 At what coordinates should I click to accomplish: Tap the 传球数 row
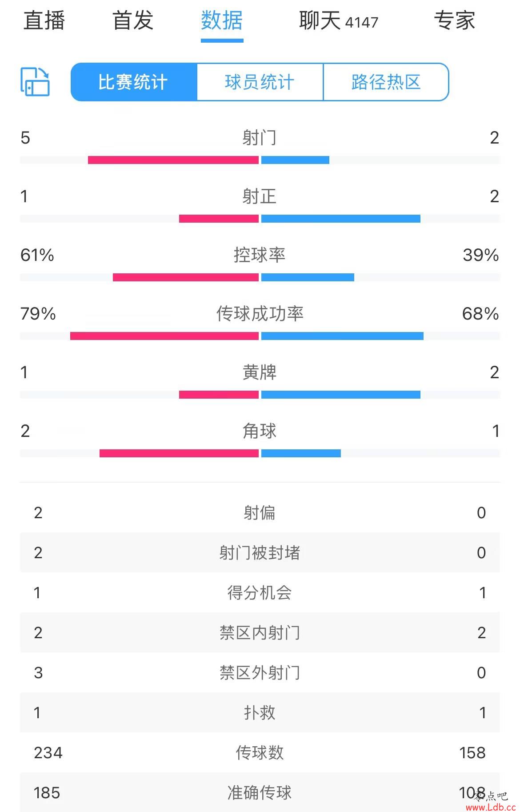260,752
